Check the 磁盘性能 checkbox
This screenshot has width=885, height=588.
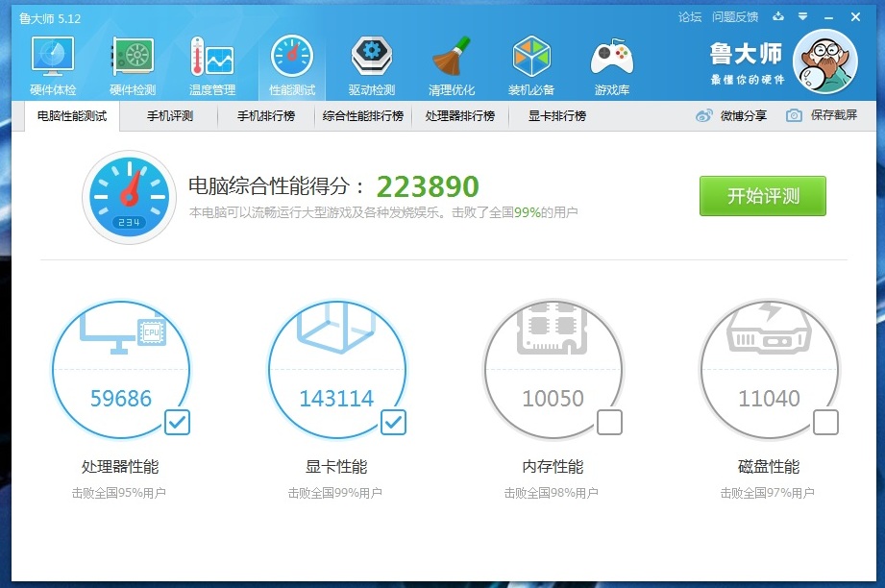coord(825,422)
